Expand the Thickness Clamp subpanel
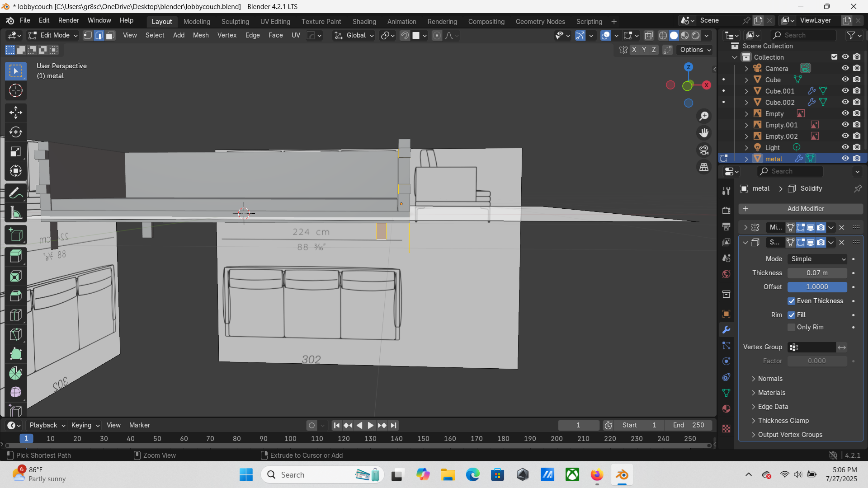Viewport: 868px width, 488px height. tap(783, 421)
